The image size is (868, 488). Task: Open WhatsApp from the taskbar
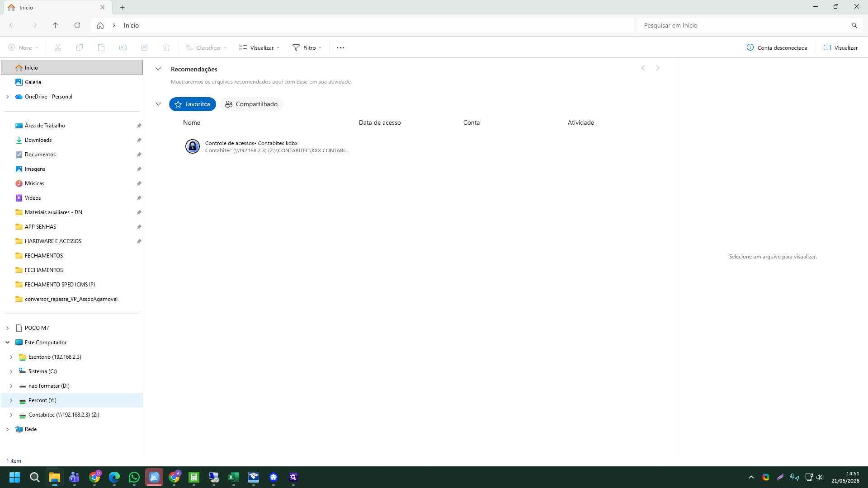pos(134,477)
